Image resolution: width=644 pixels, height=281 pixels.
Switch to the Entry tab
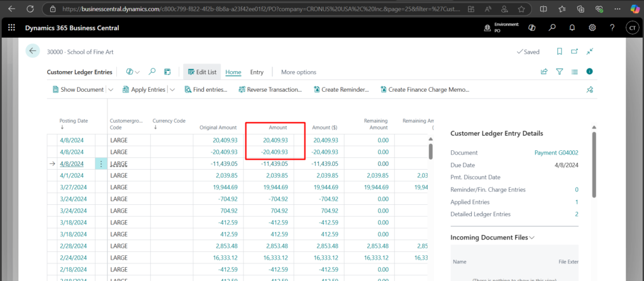click(257, 72)
